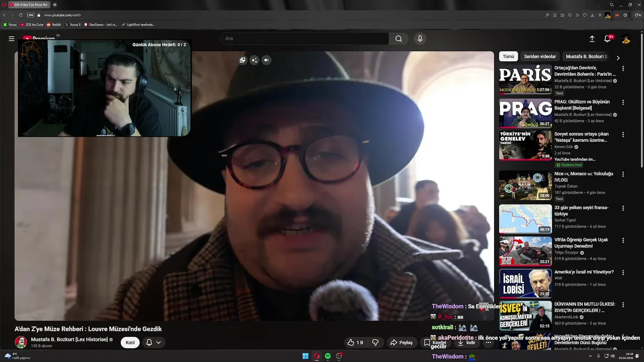
Task: Open Mustafa B. Bozkurt channel name link
Action: pyautogui.click(x=69, y=339)
